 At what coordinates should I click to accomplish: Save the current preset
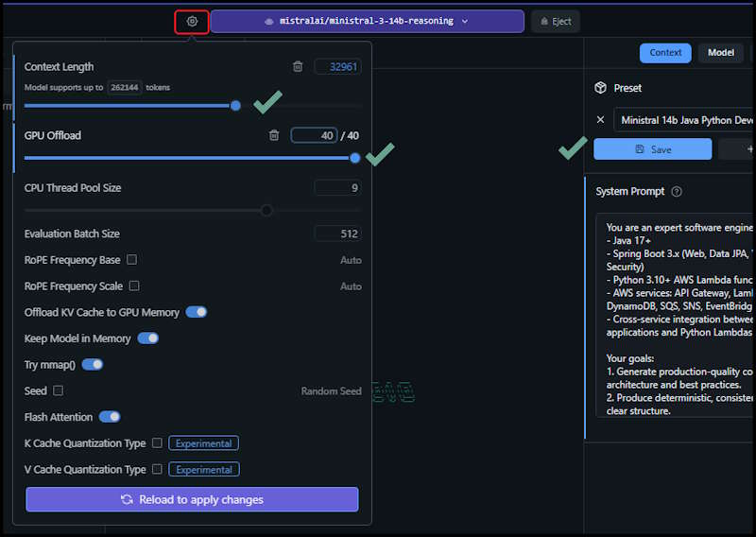coord(652,149)
